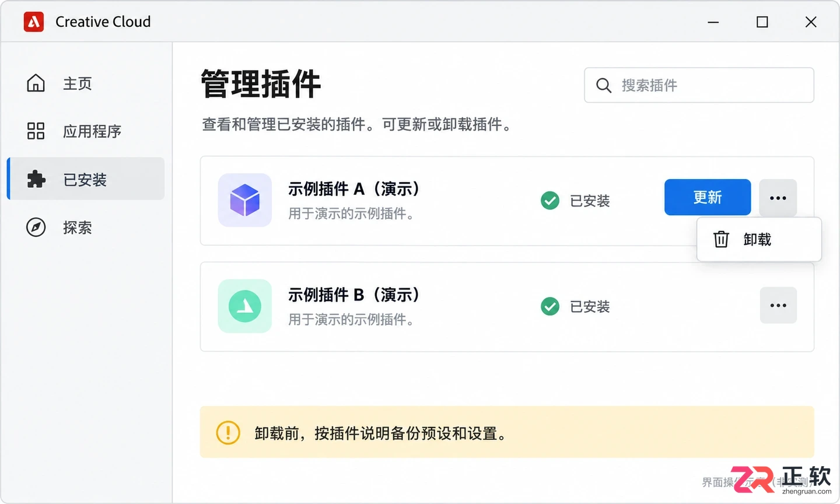Click the purple cube icon of 示例插件 A
This screenshot has height=504, width=840.
click(x=245, y=200)
